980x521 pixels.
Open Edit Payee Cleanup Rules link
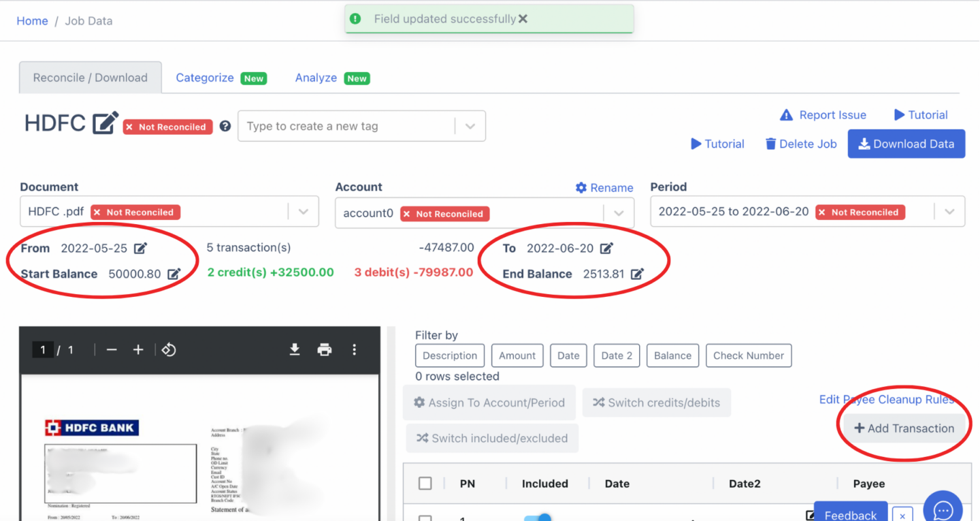coord(886,400)
